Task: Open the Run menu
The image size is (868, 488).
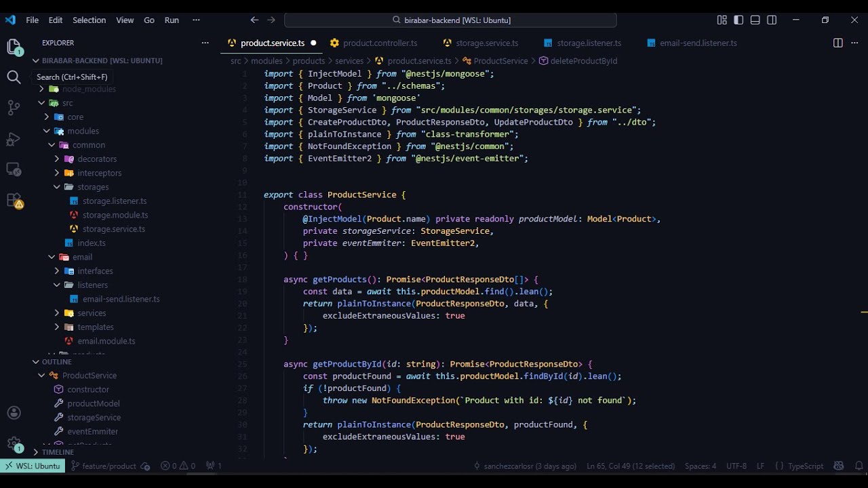Action: [172, 20]
